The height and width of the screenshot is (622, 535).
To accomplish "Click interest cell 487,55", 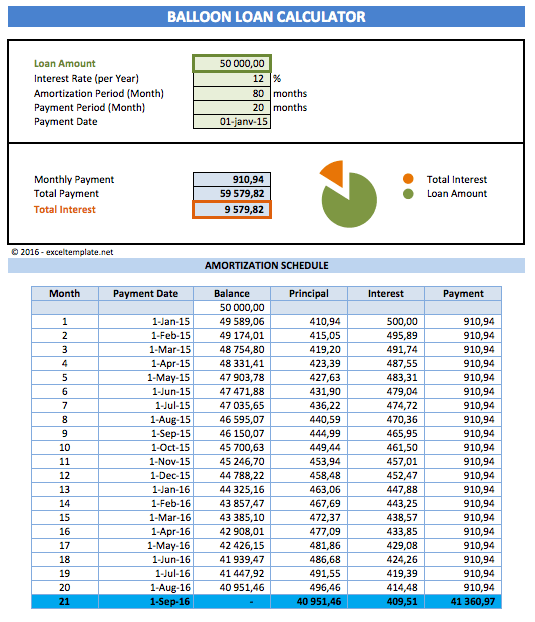I will tap(386, 363).
